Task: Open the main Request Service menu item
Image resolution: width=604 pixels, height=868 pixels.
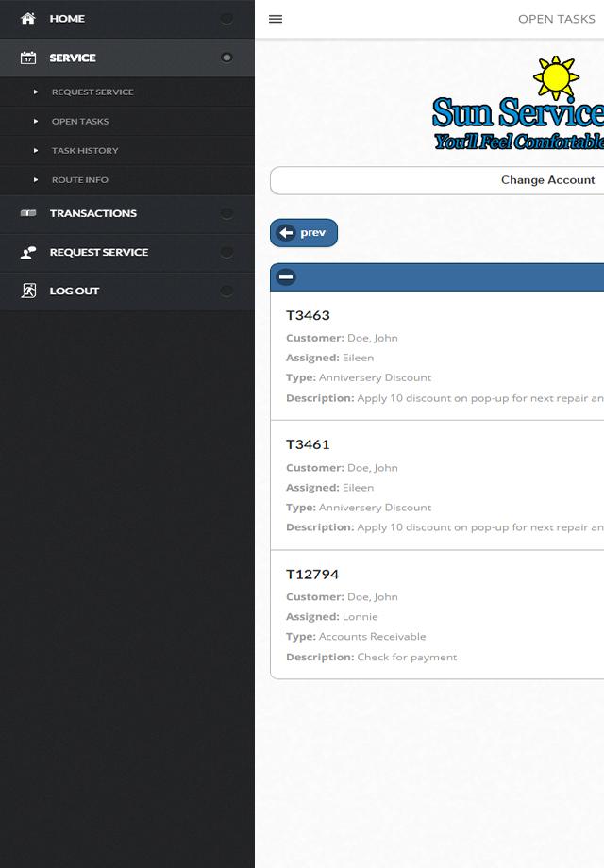Action: (127, 252)
